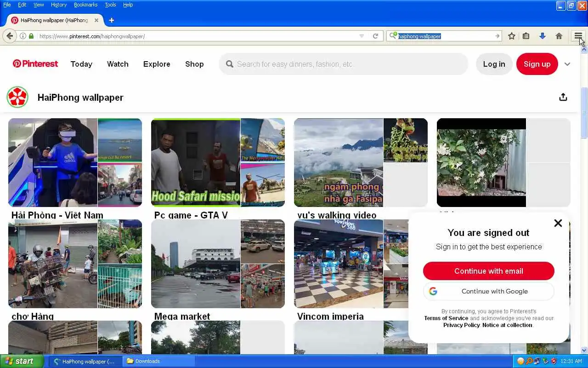This screenshot has width=588, height=368.
Task: Expand the chevron beside Sign up
Action: point(567,64)
